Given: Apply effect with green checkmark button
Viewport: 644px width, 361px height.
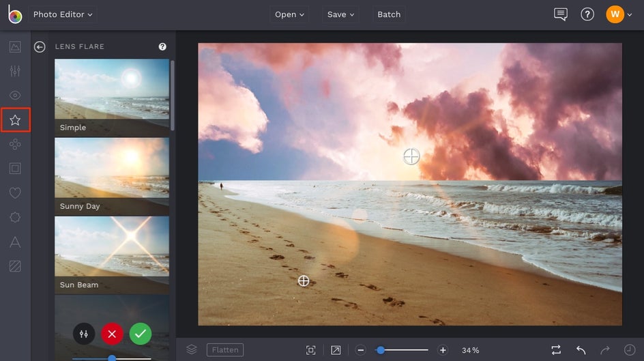Looking at the screenshot, I should pos(141,334).
